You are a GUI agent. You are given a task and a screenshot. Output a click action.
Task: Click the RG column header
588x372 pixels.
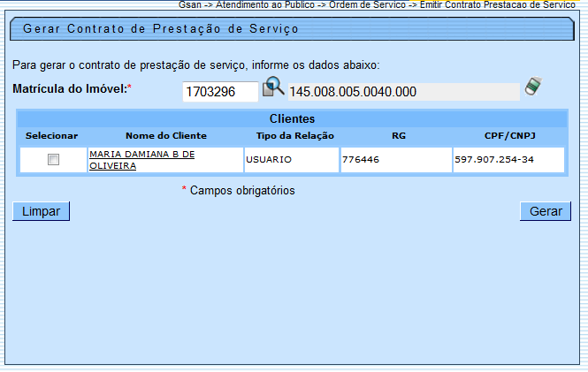[x=398, y=135]
